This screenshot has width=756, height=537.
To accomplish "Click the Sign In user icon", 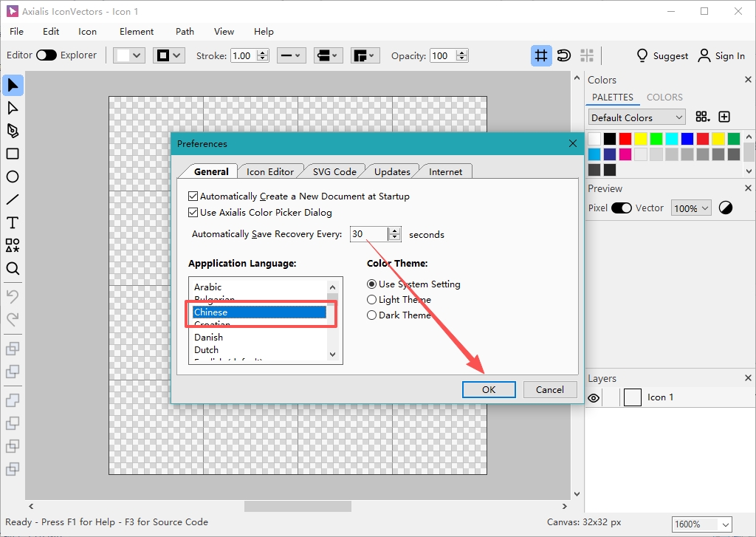I will tap(704, 55).
